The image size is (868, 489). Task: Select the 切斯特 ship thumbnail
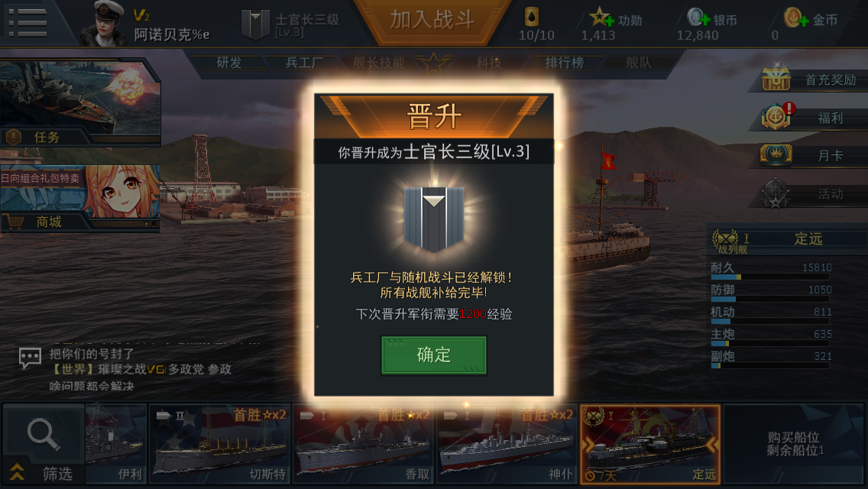pos(219,445)
